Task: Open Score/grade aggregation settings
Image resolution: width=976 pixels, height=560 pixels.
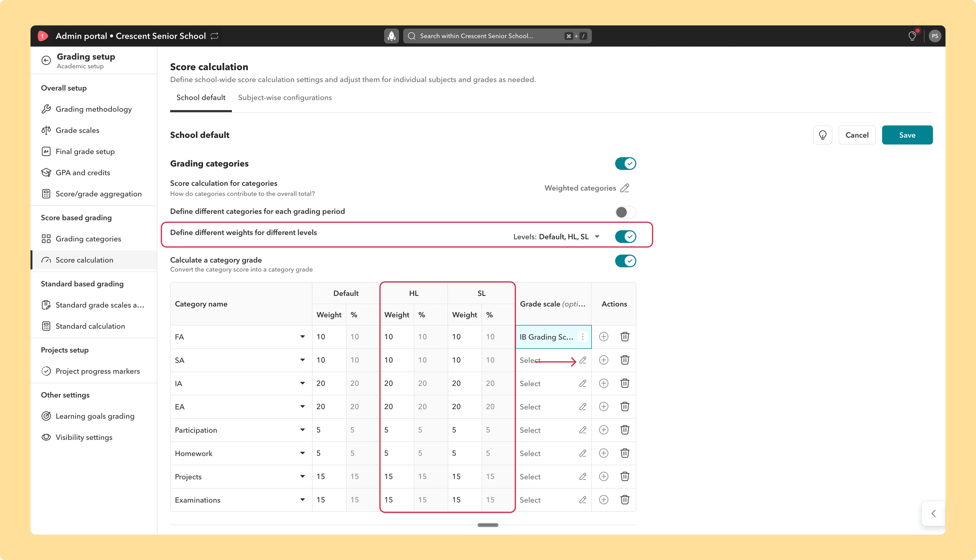Action: coord(94,194)
